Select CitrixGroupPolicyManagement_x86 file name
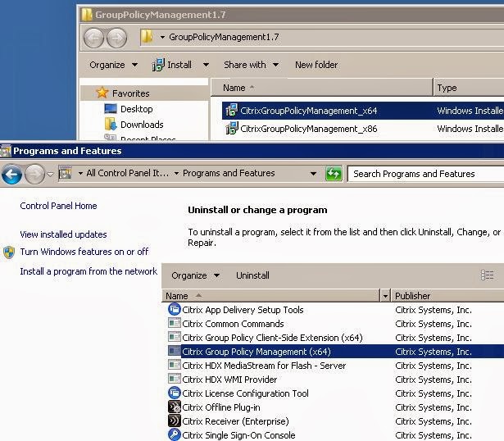 click(309, 129)
